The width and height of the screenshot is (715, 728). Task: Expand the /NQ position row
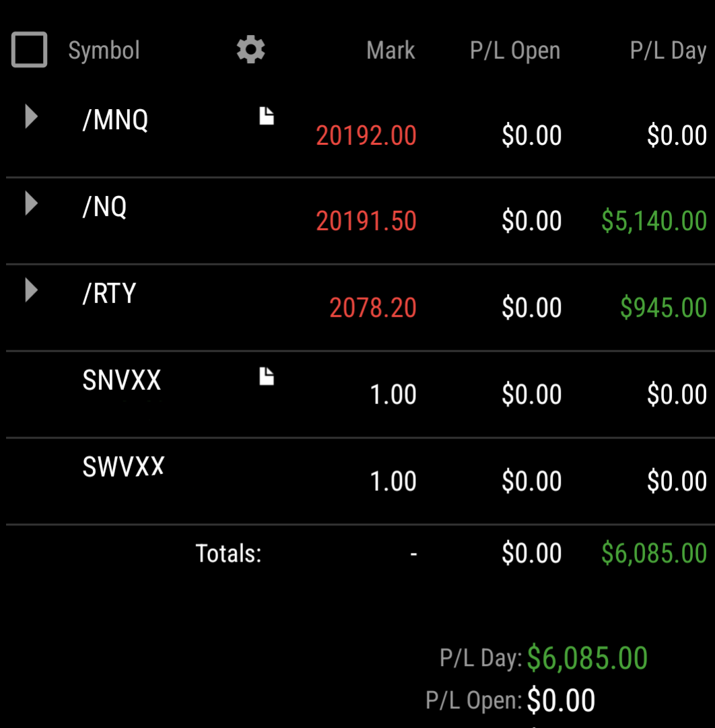click(31, 203)
